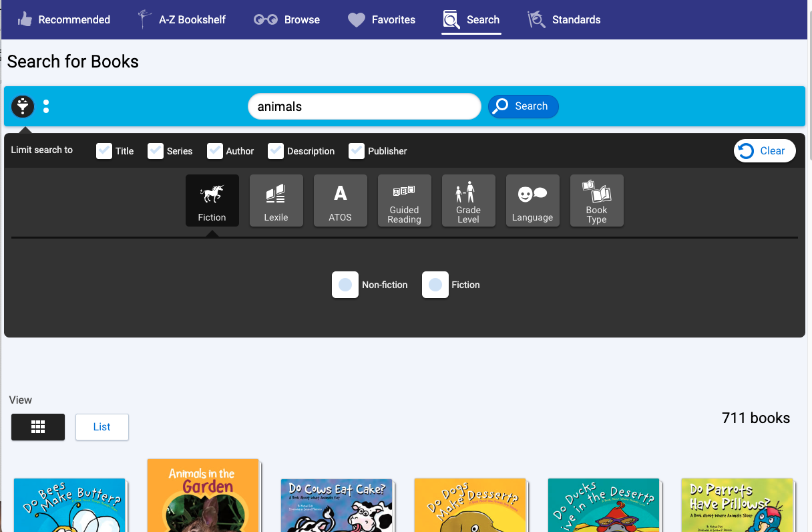Go to the Favorites tab
The image size is (812, 532).
[x=382, y=19]
